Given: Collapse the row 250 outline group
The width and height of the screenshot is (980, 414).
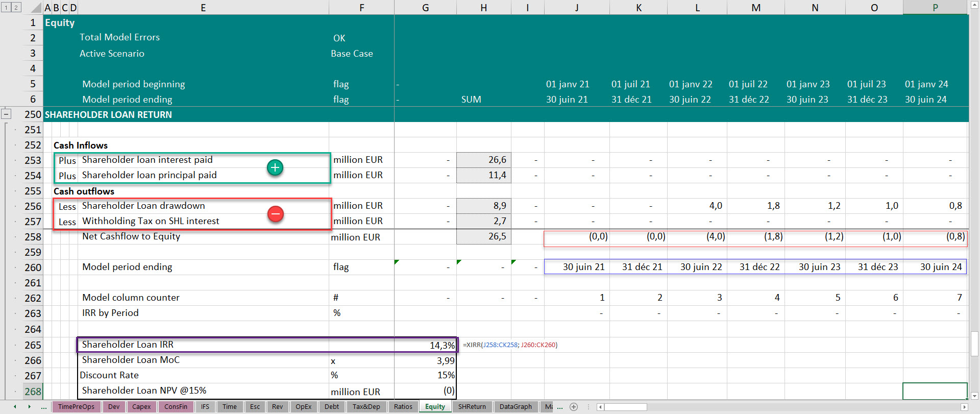Looking at the screenshot, I should click(x=6, y=114).
